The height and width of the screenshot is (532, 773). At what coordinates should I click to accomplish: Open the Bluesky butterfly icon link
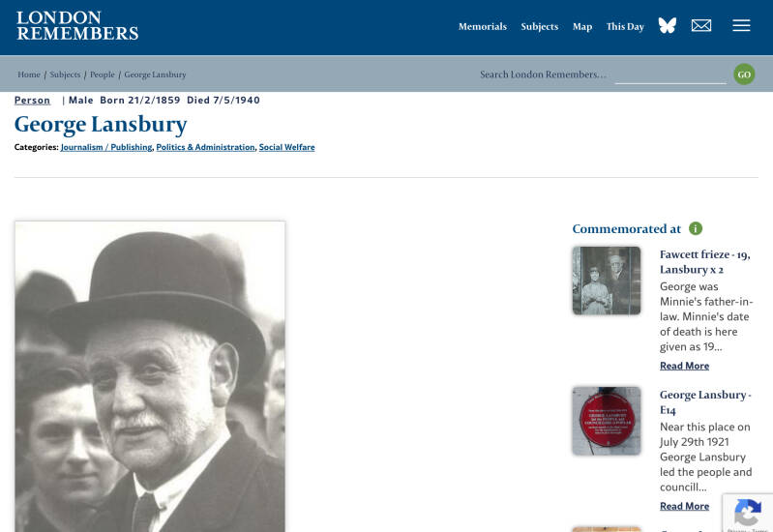667,26
